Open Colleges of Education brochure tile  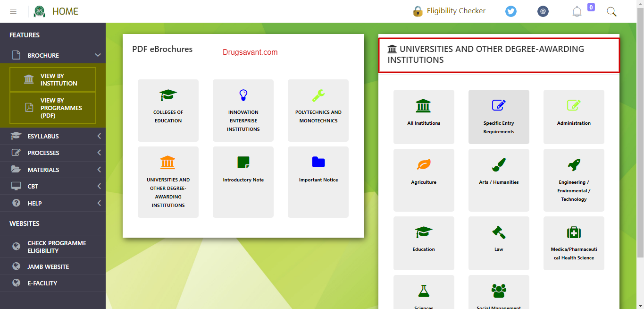pyautogui.click(x=168, y=110)
